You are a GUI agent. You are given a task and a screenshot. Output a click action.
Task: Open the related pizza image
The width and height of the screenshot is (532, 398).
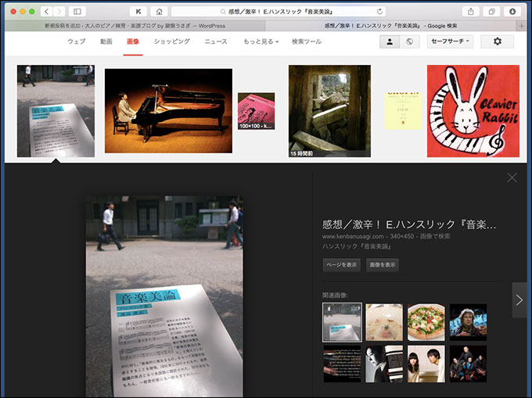tap(426, 322)
